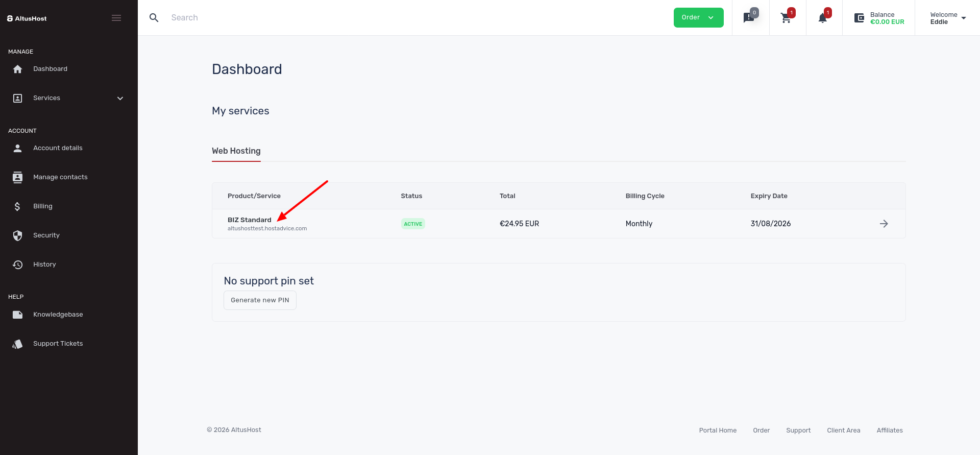Image resolution: width=980 pixels, height=455 pixels.
Task: Open Support Tickets menu item
Action: tap(58, 344)
